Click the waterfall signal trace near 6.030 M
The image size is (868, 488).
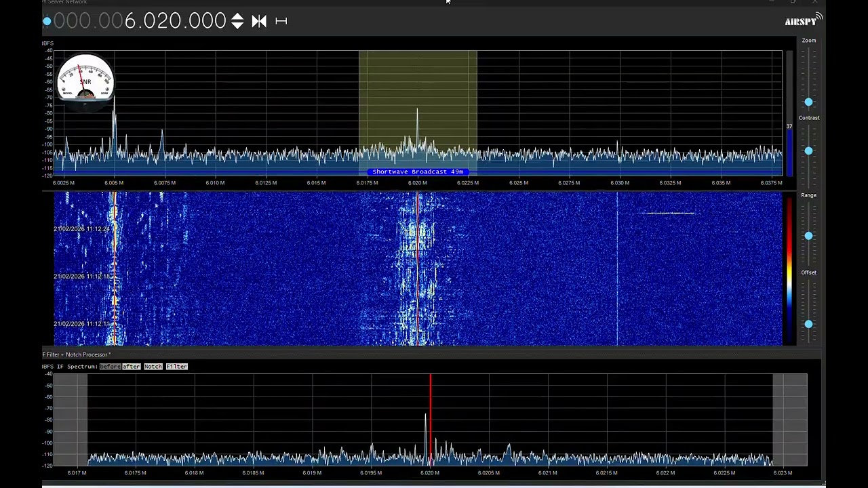point(617,268)
